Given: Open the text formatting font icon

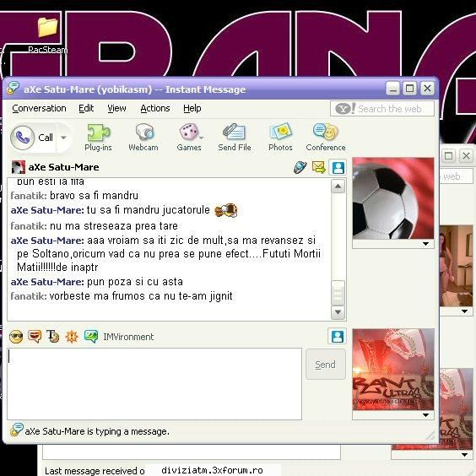Looking at the screenshot, I should 53,337.
